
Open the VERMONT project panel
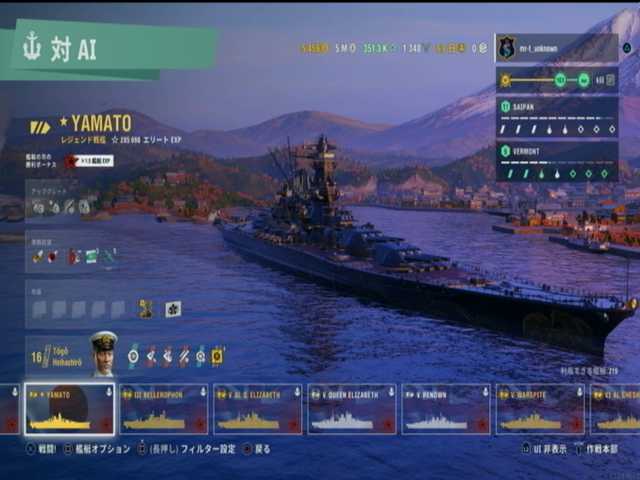click(557, 162)
